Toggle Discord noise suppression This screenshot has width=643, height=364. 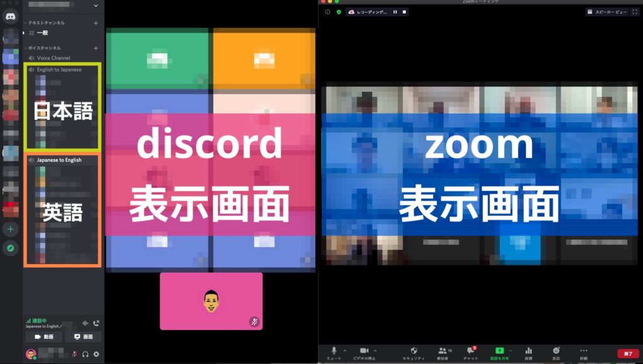pos(85,323)
